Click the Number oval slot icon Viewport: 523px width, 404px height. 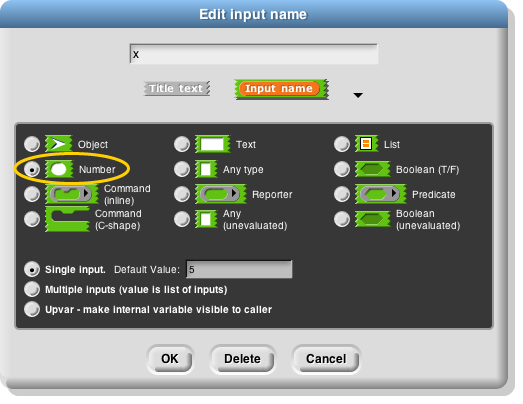(x=59, y=169)
